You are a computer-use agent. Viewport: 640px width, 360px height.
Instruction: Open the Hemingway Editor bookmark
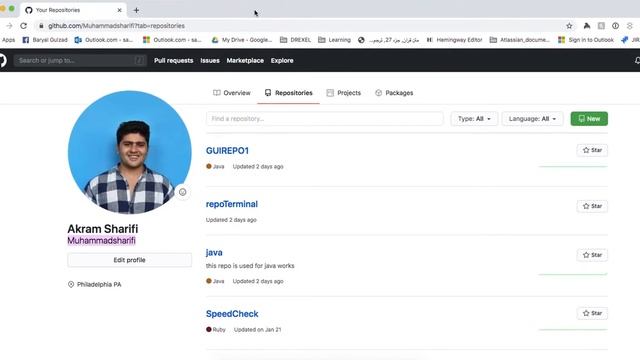click(454, 40)
